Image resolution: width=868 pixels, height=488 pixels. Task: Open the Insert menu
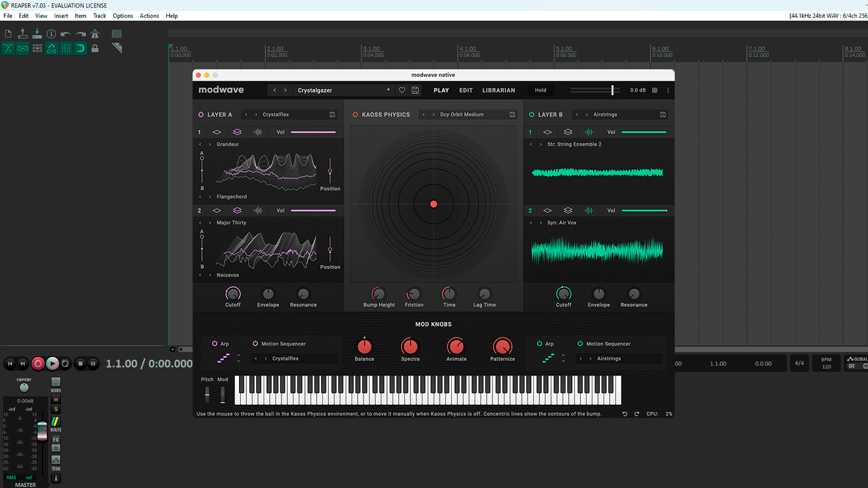point(61,16)
